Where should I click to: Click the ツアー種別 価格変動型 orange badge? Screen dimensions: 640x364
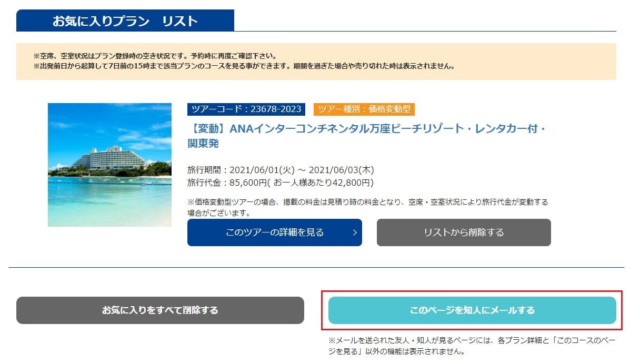[364, 109]
